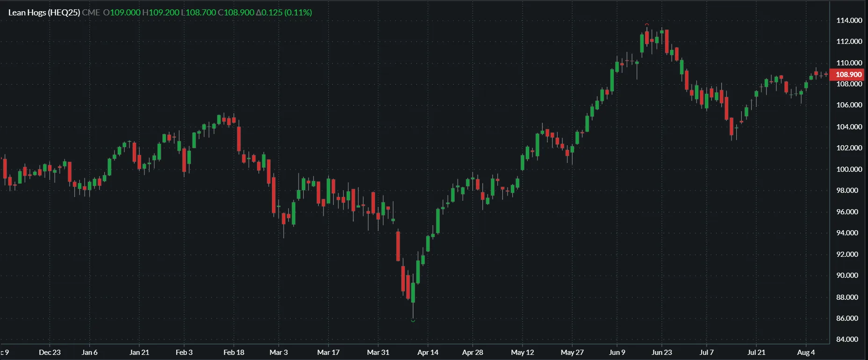The height and width of the screenshot is (360, 868).
Task: Click the green low marker below the lowest candle
Action: [x=413, y=320]
